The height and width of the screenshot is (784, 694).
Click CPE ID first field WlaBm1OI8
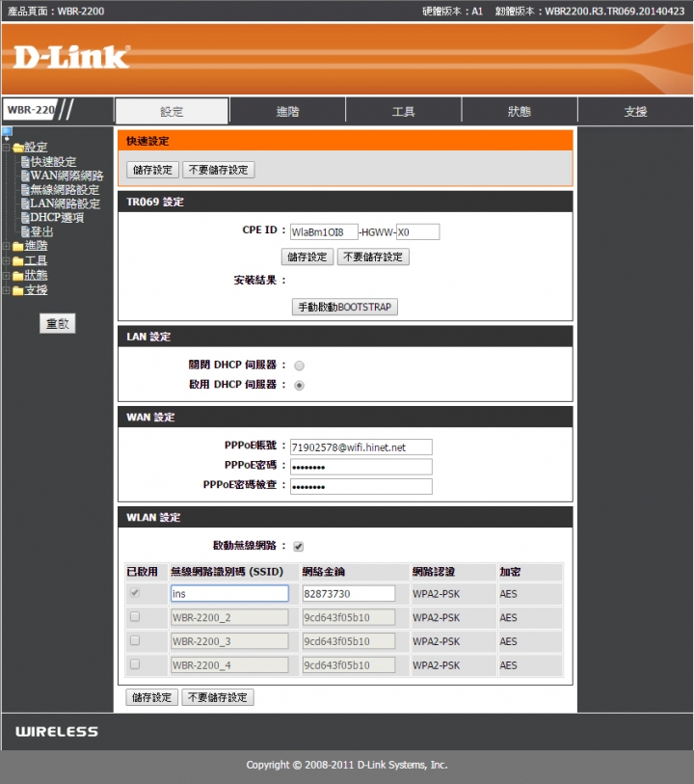click(x=324, y=232)
